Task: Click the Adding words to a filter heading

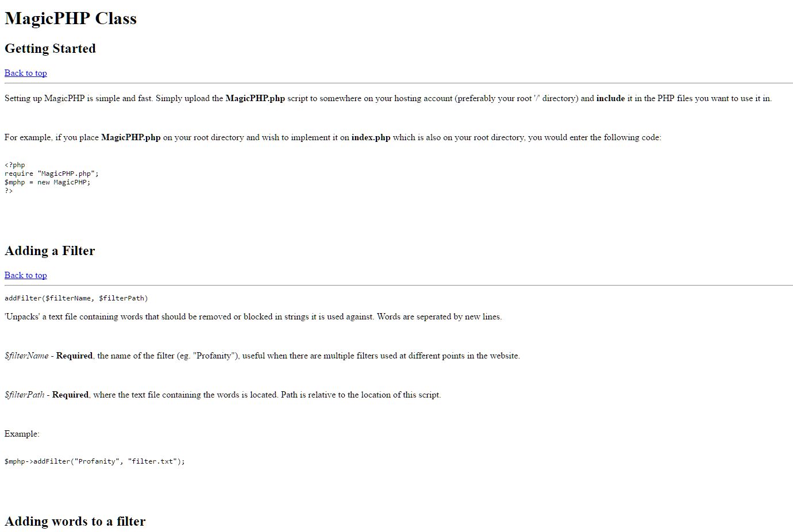Action: pyautogui.click(x=75, y=522)
